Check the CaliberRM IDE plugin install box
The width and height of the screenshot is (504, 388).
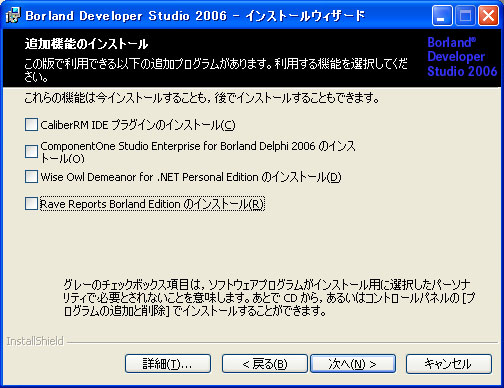tap(31, 125)
